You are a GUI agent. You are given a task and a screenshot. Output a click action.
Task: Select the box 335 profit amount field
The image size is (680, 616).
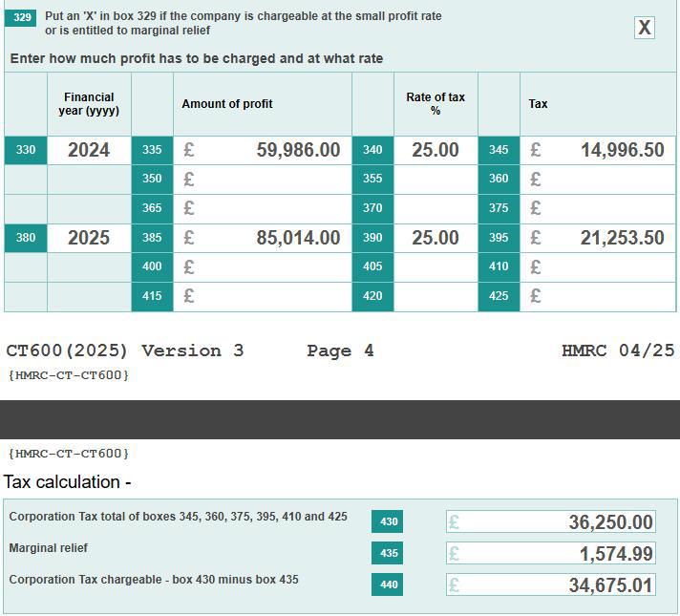[263, 150]
